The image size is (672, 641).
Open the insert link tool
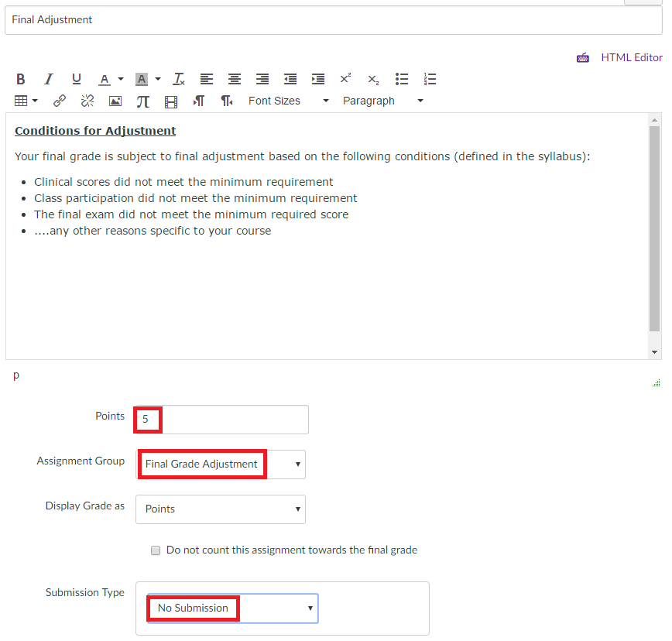(x=60, y=101)
